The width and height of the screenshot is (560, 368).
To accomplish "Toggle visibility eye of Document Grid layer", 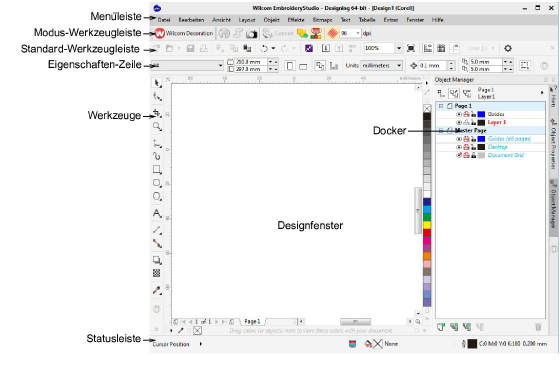I will tap(459, 155).
